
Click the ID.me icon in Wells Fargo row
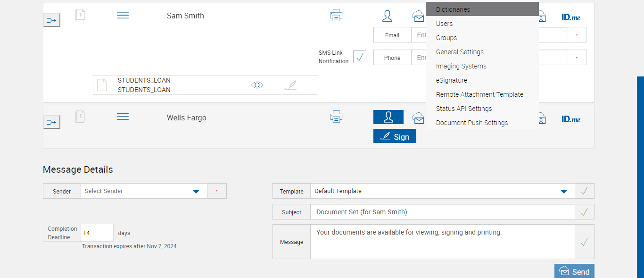571,119
